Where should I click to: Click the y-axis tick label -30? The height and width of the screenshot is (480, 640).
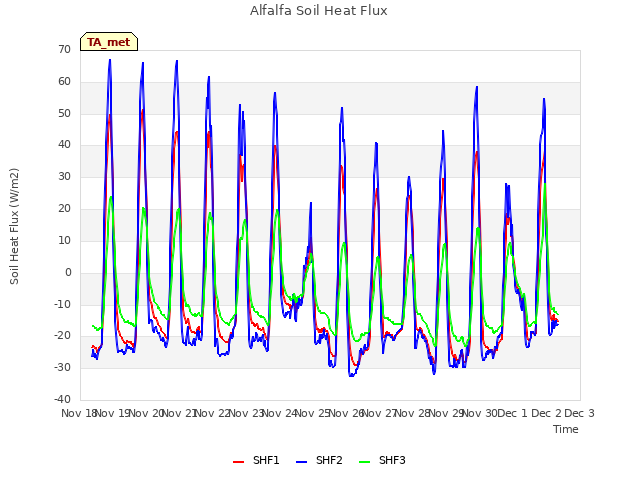pos(62,367)
